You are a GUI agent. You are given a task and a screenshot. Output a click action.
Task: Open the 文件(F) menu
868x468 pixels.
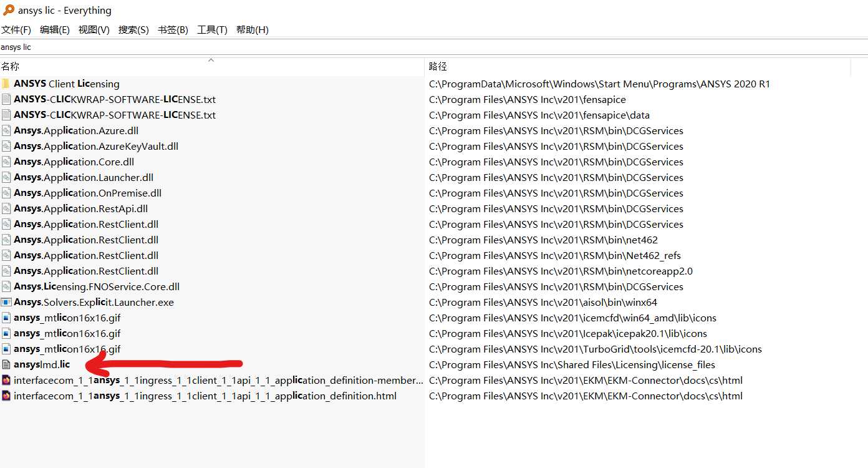click(x=16, y=30)
